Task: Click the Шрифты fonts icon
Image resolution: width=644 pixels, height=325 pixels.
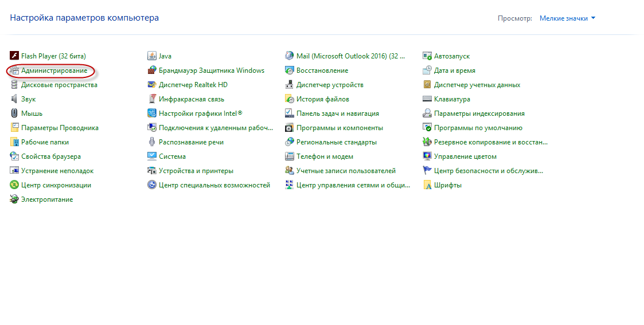Action: (x=427, y=185)
